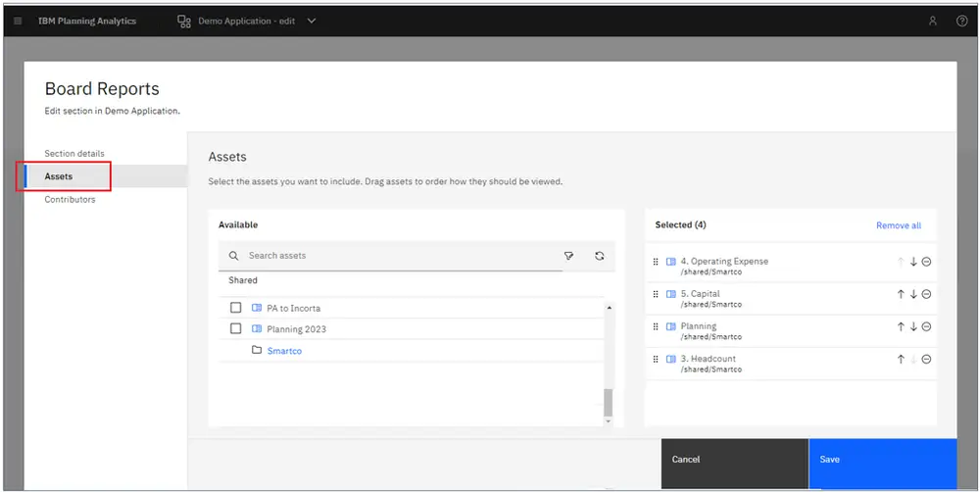Select the PA to Incorta row text
The image size is (980, 492).
pos(293,308)
